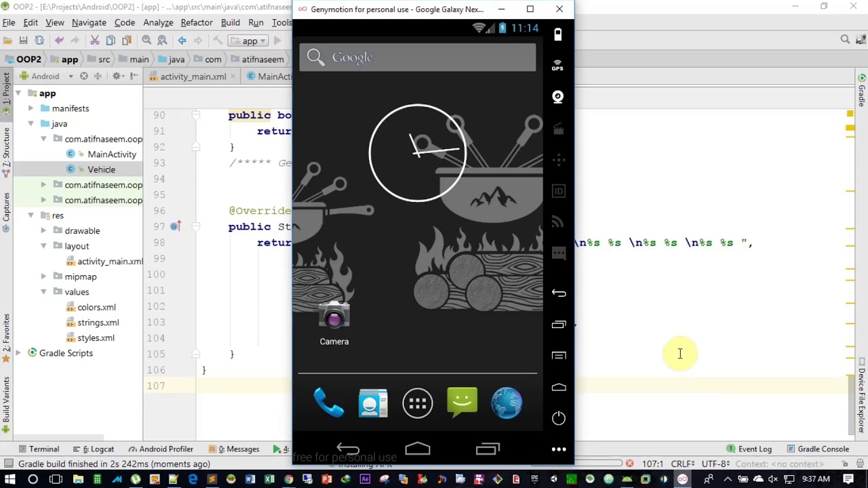Click the Copy icon in toolbar

pyautogui.click(x=111, y=41)
